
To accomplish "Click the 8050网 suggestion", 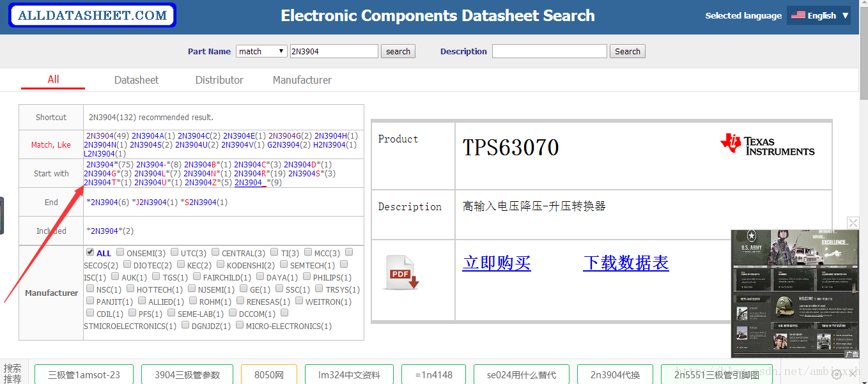I will 269,374.
